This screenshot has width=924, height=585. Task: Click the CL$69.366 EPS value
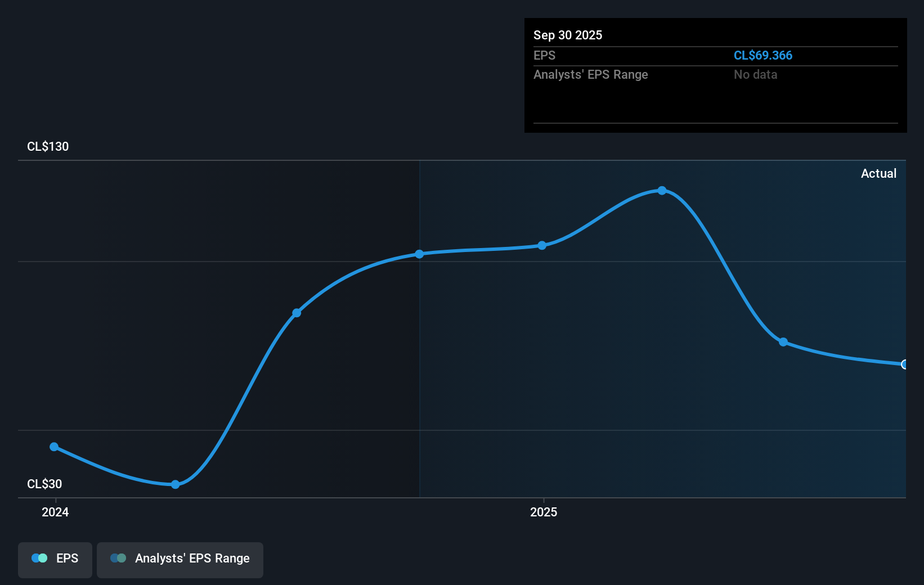click(763, 55)
